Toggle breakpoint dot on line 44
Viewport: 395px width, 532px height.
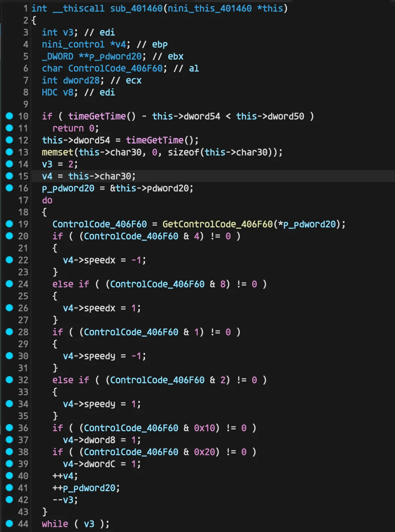coord(9,524)
